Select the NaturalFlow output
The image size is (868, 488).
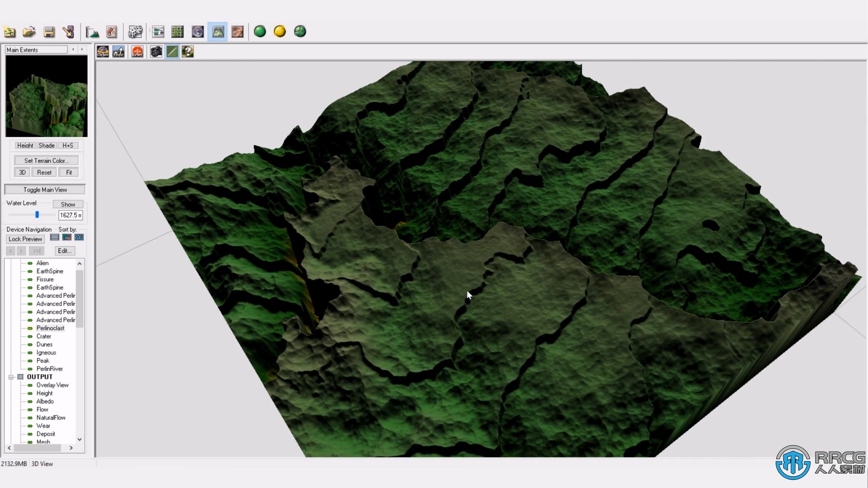click(51, 418)
